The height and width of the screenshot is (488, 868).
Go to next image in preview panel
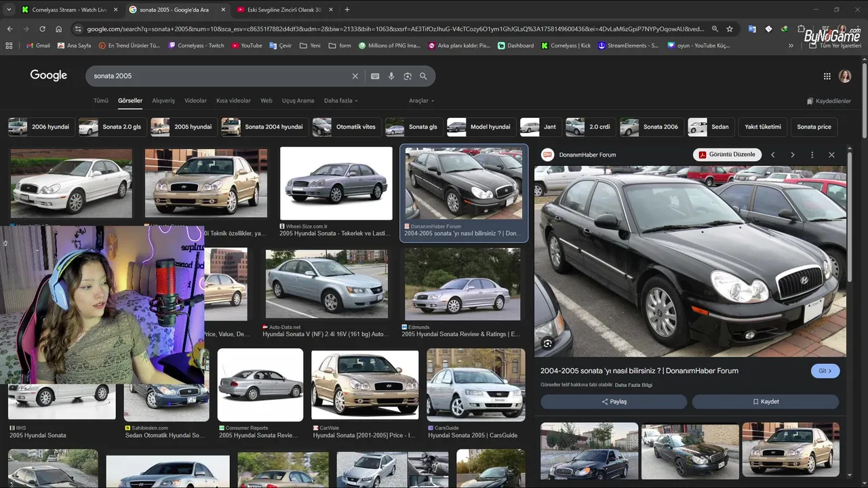coord(792,155)
